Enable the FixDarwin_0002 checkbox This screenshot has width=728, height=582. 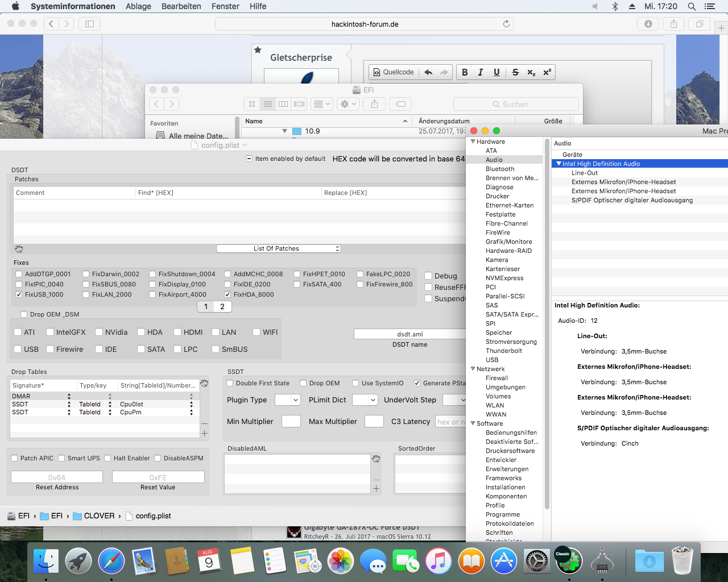[86, 274]
